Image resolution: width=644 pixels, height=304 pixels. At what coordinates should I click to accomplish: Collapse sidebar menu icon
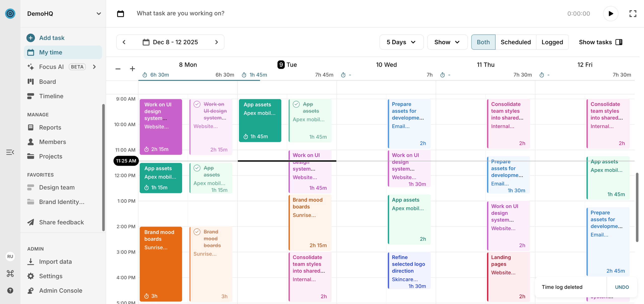10,152
